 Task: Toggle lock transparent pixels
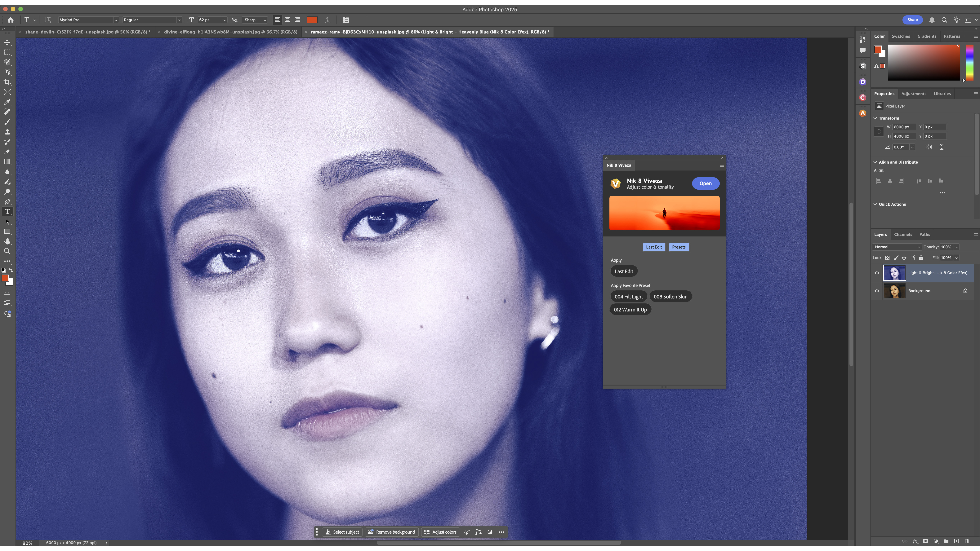click(x=887, y=258)
